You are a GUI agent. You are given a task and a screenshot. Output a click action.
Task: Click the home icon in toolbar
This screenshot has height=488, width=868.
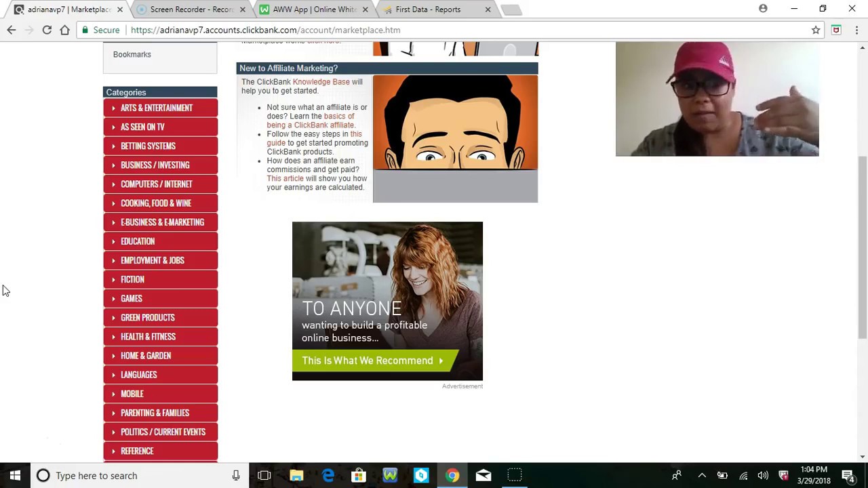(65, 30)
